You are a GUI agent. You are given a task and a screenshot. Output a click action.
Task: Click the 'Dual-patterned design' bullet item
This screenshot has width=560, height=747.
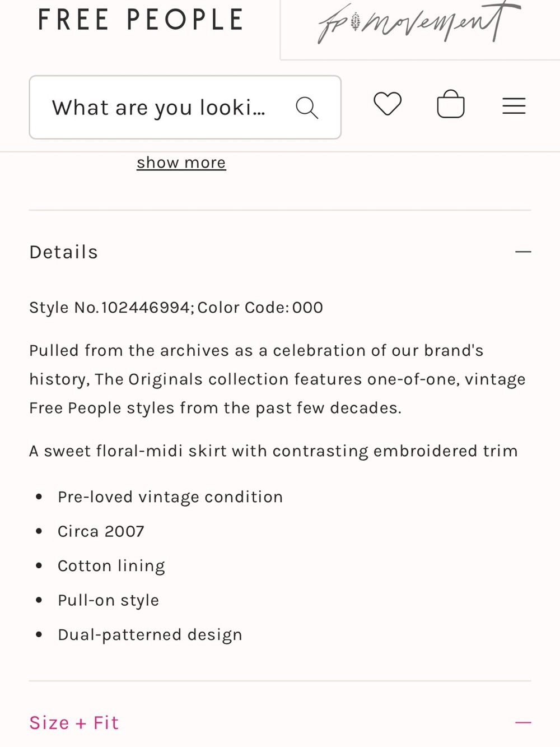(150, 635)
